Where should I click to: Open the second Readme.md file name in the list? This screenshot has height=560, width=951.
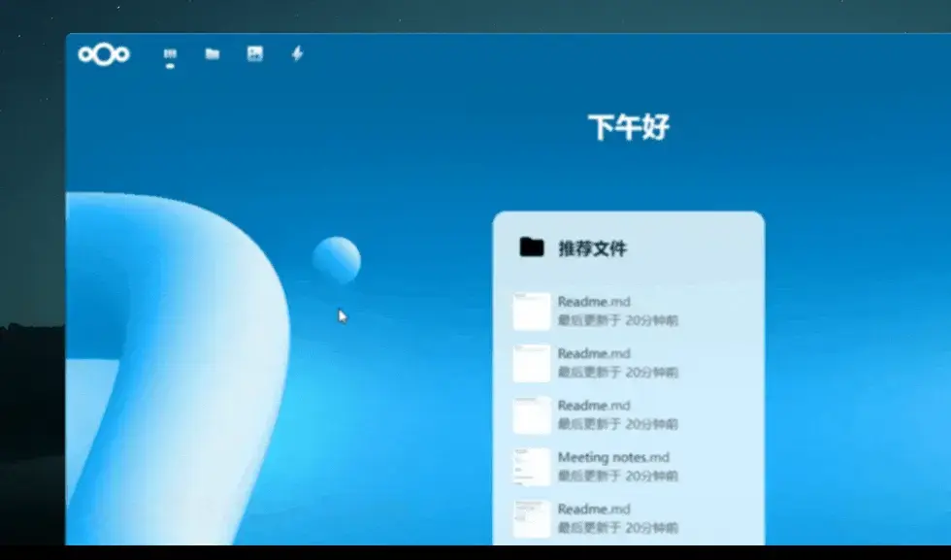point(593,353)
